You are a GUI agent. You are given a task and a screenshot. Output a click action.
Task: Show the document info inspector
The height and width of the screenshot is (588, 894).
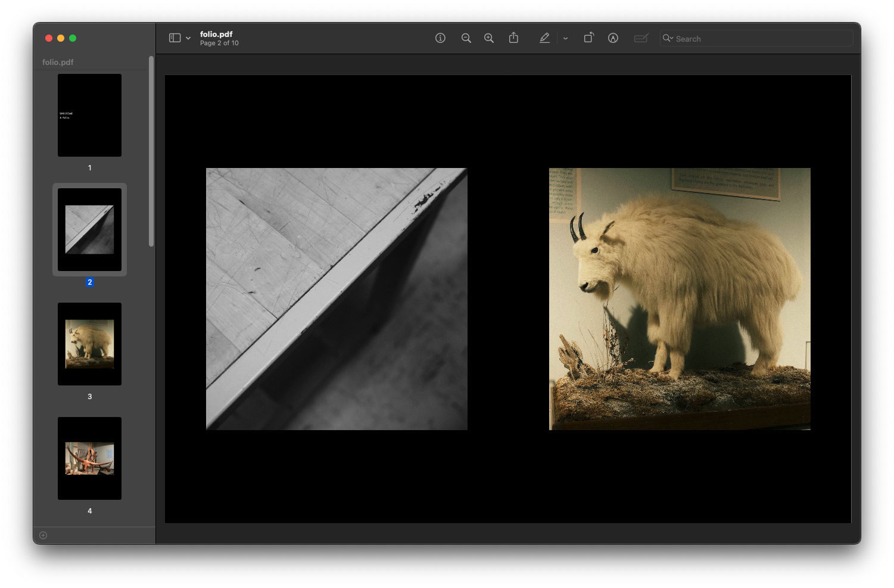coord(440,38)
